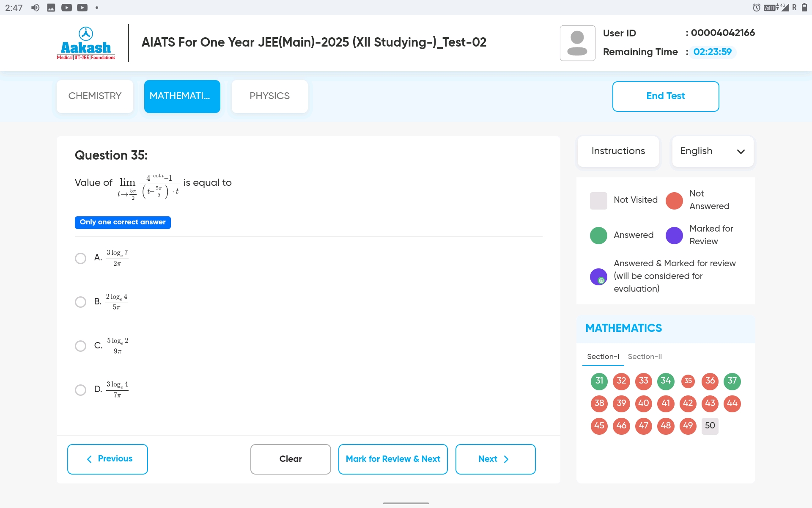Go to question 37

click(732, 381)
